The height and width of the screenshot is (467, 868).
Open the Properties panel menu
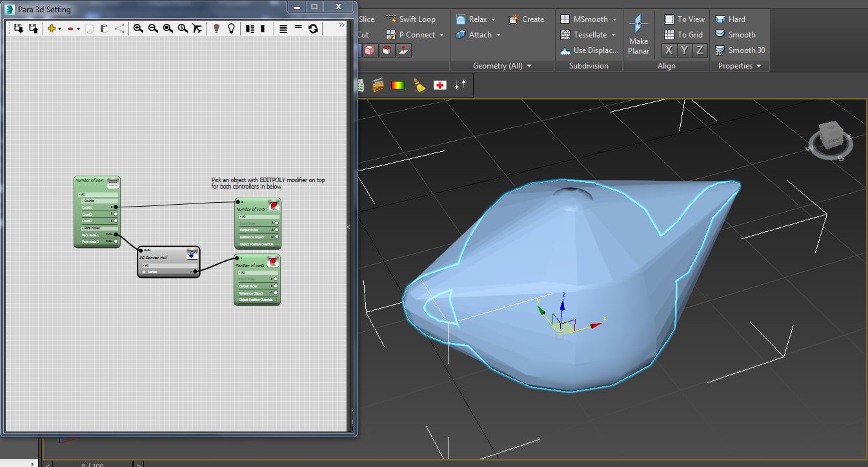740,65
